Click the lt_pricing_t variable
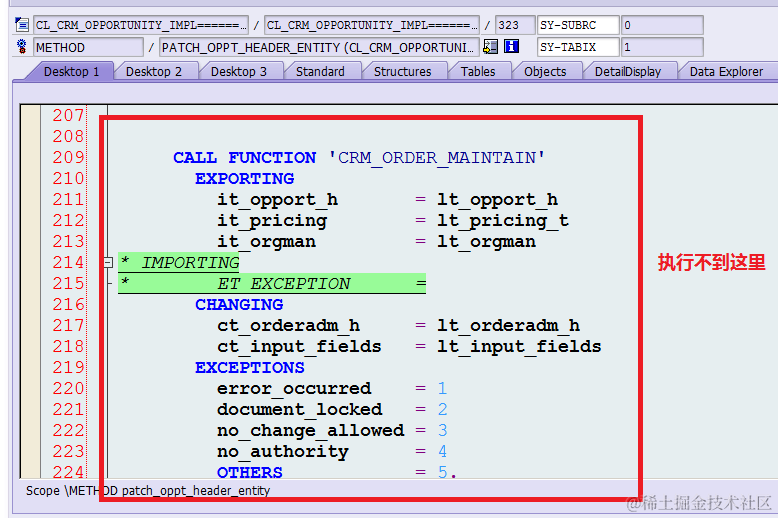Screen dimensions: 778x518 point(503,221)
